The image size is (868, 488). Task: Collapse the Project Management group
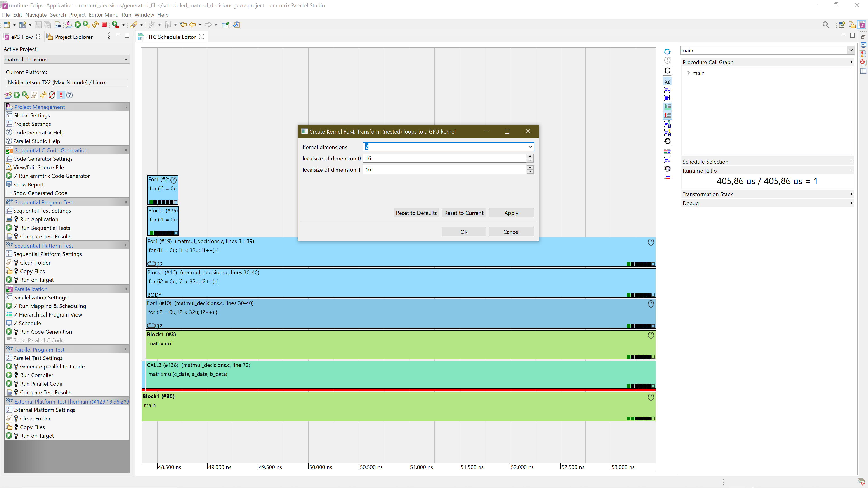click(x=126, y=107)
